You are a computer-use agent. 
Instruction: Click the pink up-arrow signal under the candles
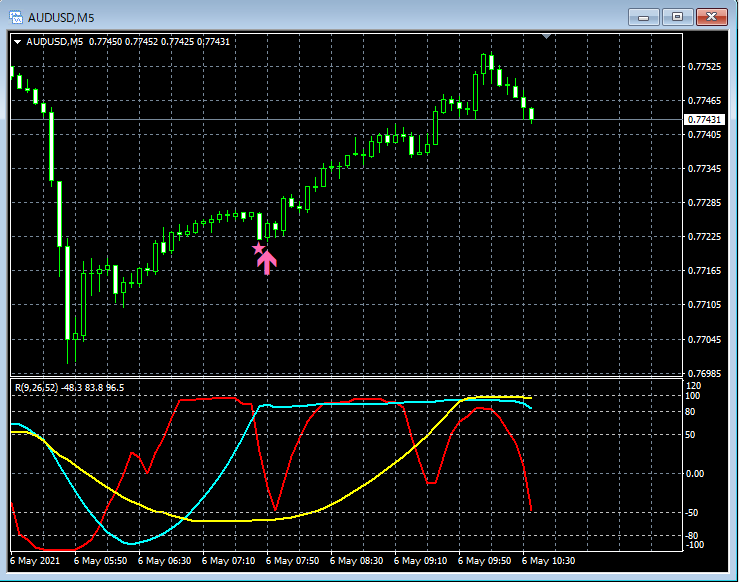pyautogui.click(x=267, y=262)
